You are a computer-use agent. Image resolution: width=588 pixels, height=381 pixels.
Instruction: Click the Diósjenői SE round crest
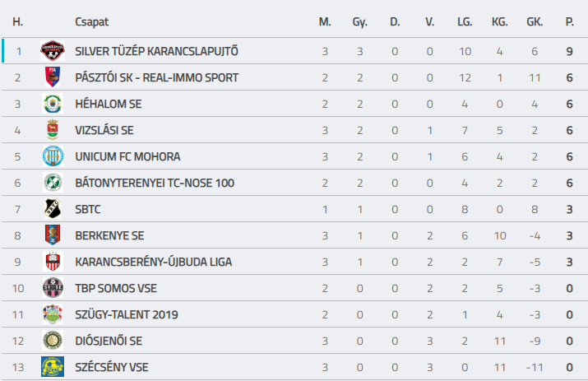click(x=53, y=341)
